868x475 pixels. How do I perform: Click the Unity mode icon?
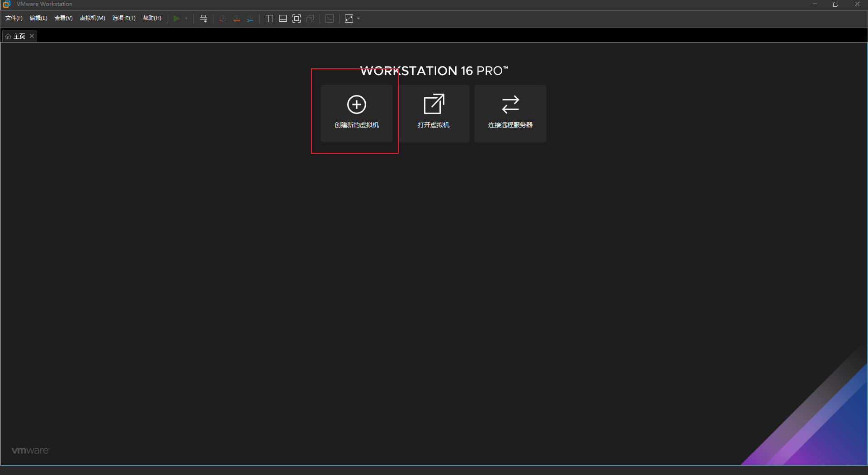click(x=310, y=19)
